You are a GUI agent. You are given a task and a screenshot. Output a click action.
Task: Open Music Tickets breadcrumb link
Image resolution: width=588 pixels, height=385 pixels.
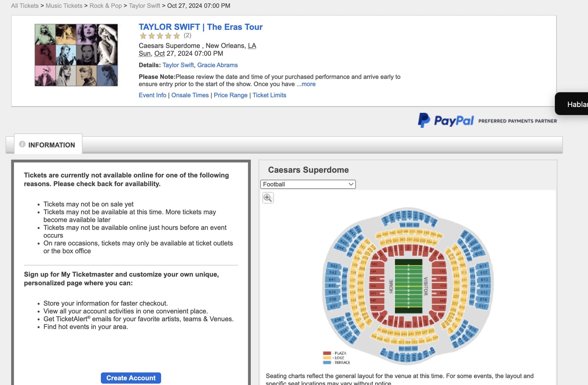[x=64, y=6]
